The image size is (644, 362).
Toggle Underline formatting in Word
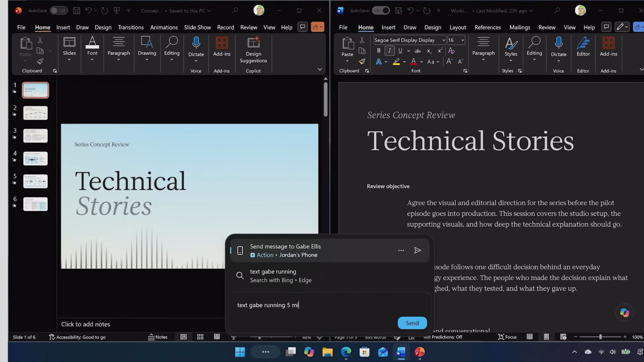(400, 51)
